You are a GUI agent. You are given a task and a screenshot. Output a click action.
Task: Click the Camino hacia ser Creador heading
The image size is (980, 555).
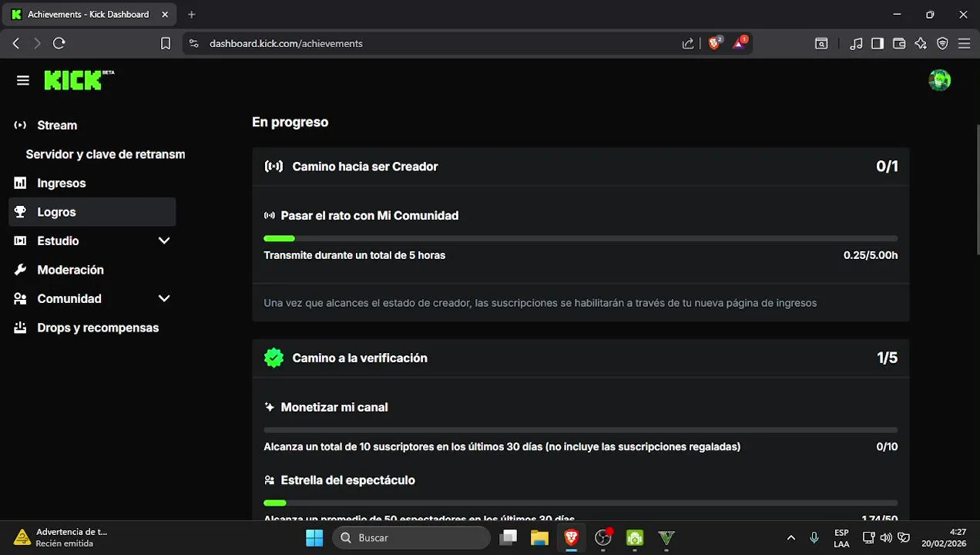(365, 166)
